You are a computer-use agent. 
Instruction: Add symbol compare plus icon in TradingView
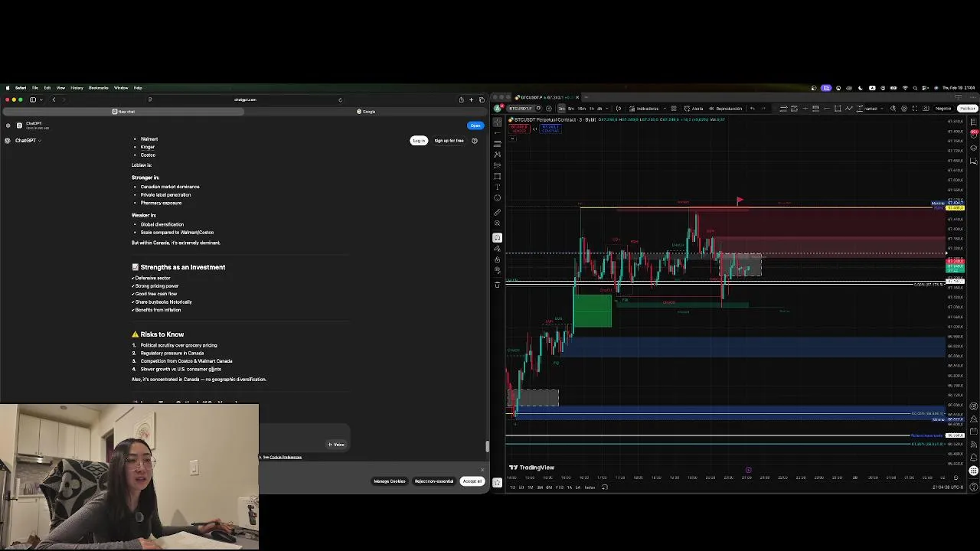pyautogui.click(x=548, y=109)
